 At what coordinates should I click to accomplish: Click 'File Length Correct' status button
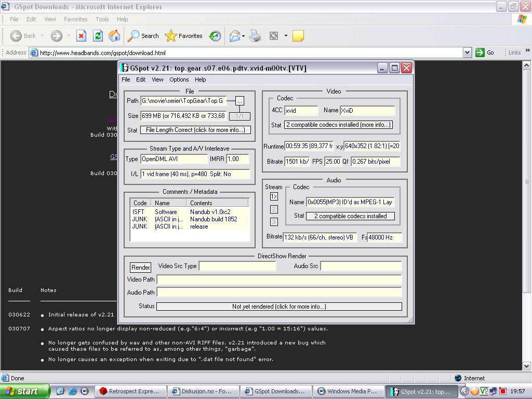click(x=195, y=130)
